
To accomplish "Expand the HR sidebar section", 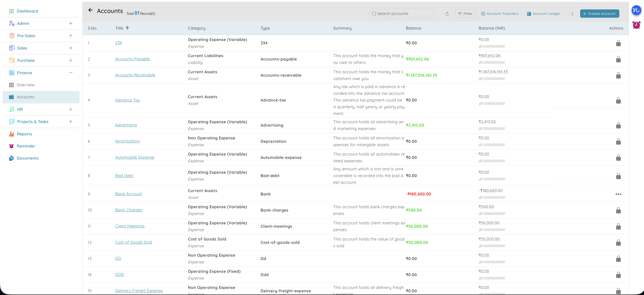I will click(71, 109).
